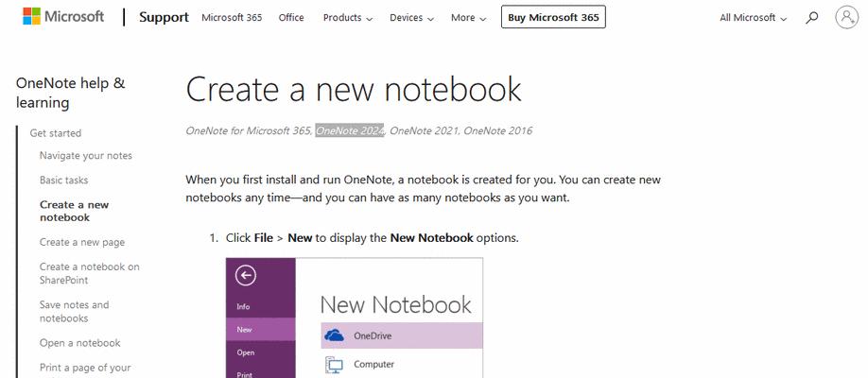The height and width of the screenshot is (378, 868).
Task: Click the Computer icon in New Notebook image
Action: pos(335,364)
